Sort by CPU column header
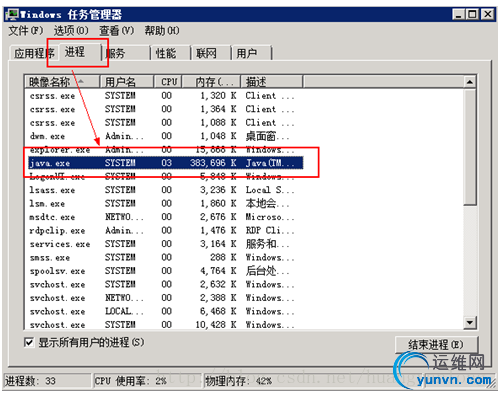 168,82
